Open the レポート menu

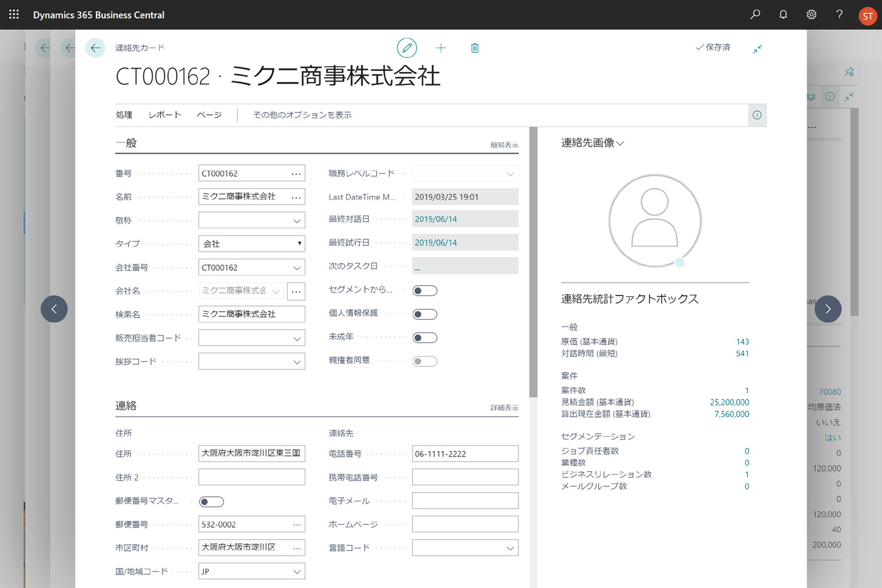165,115
